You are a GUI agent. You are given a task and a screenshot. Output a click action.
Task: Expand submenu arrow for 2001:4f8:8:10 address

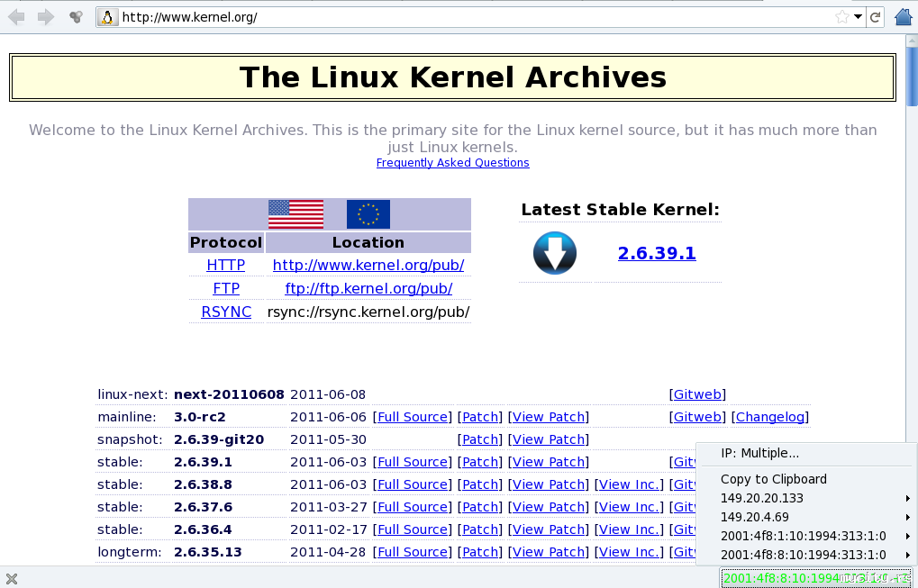[907, 555]
